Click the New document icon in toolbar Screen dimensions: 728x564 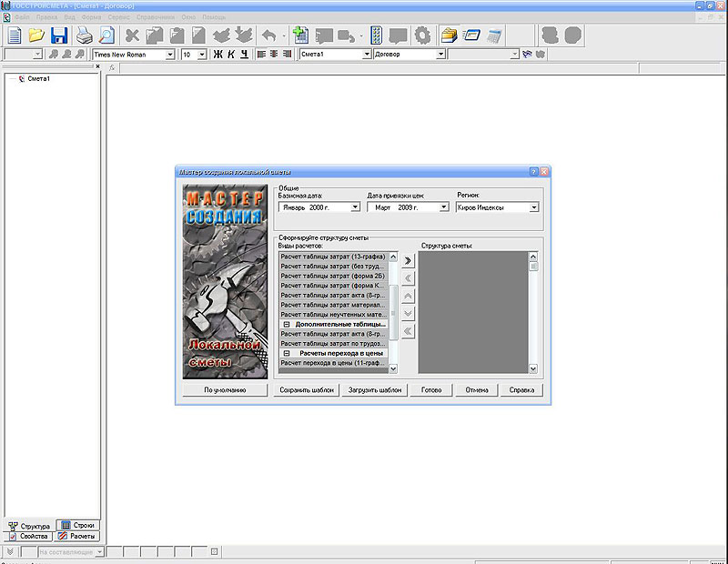click(15, 35)
